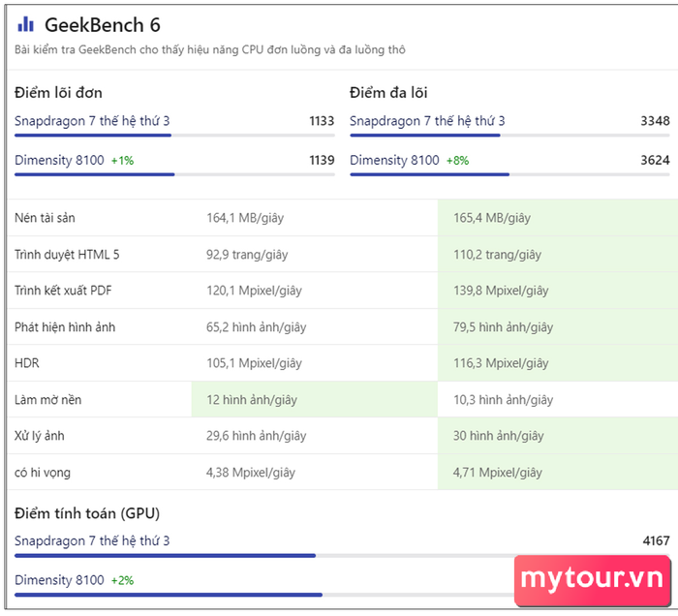Viewport: 678px width, 616px height.
Task: Select the Trình duyệt HTML 5 row label
Action: (x=67, y=254)
